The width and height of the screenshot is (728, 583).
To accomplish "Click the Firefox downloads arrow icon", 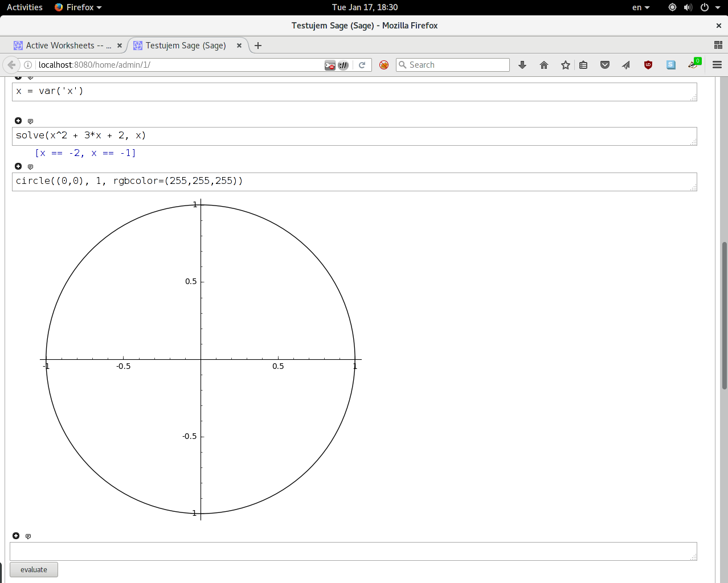I will click(522, 65).
